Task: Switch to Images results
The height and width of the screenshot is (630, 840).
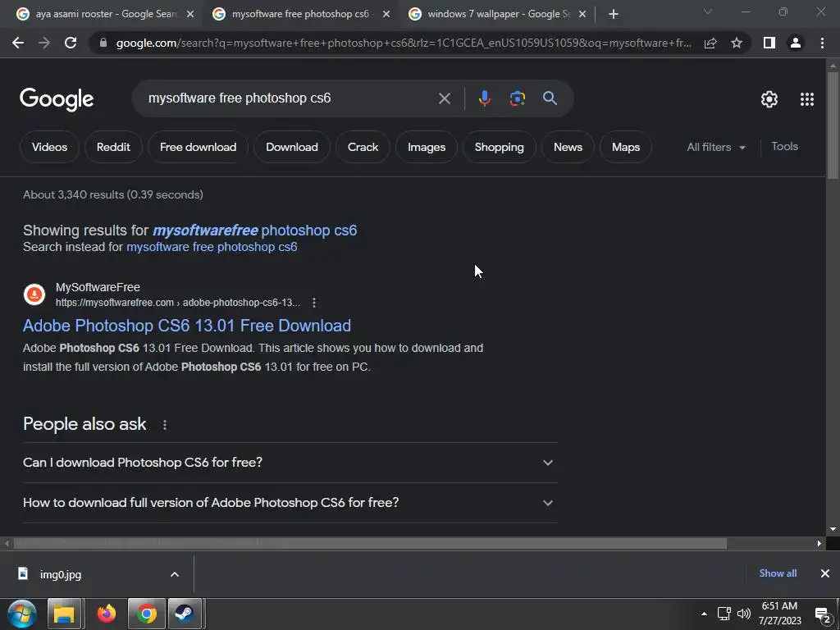Action: [427, 147]
